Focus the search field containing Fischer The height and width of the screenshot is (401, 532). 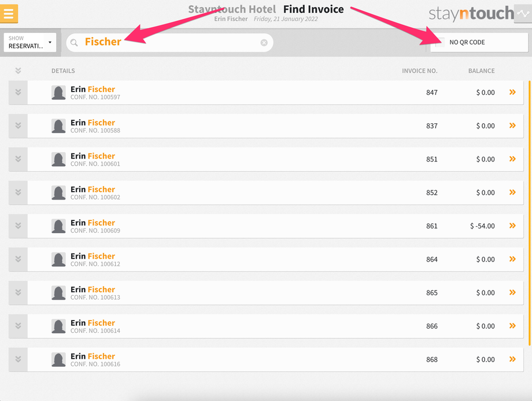pyautogui.click(x=169, y=42)
